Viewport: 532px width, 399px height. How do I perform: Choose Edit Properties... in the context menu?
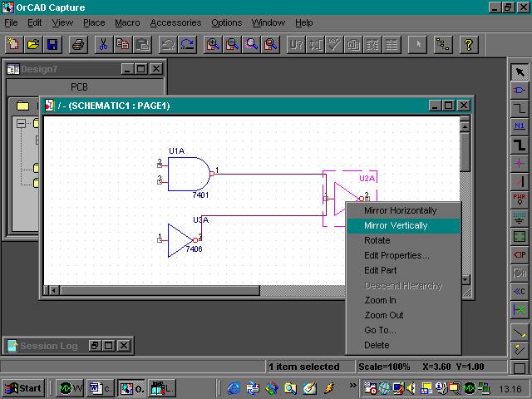[403, 255]
